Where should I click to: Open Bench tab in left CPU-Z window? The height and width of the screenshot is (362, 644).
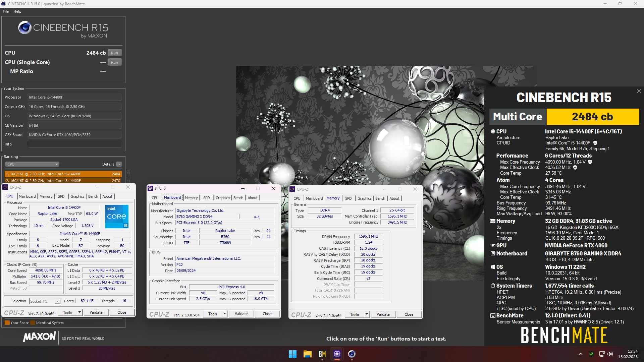pyautogui.click(x=93, y=196)
